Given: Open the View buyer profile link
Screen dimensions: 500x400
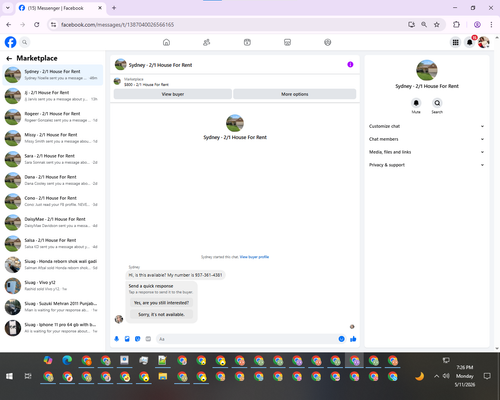Looking at the screenshot, I should [x=254, y=257].
